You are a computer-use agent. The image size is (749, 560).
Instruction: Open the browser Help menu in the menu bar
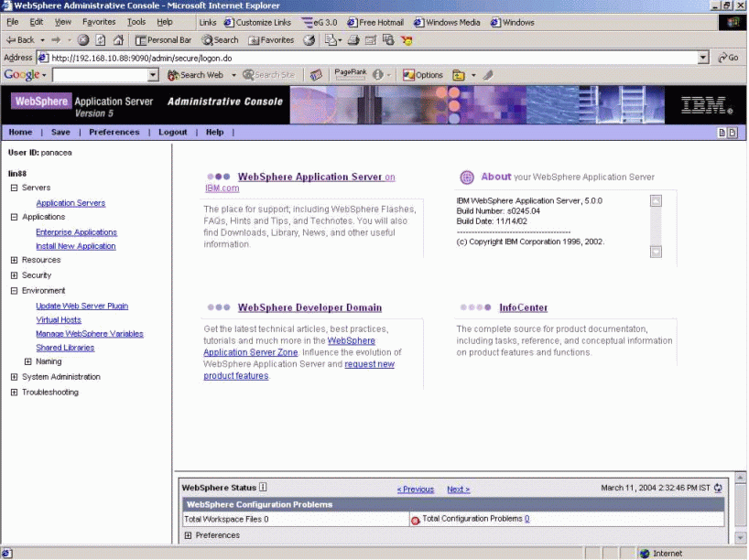165,22
